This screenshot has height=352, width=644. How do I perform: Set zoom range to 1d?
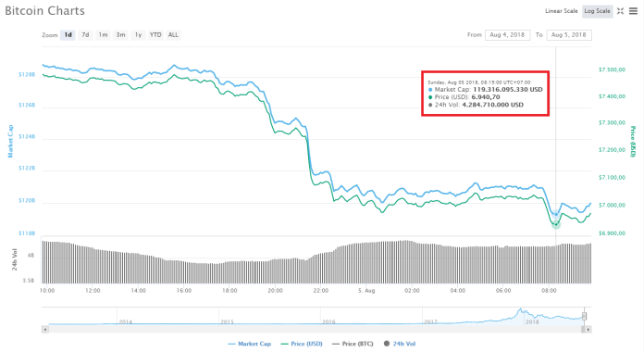point(68,35)
